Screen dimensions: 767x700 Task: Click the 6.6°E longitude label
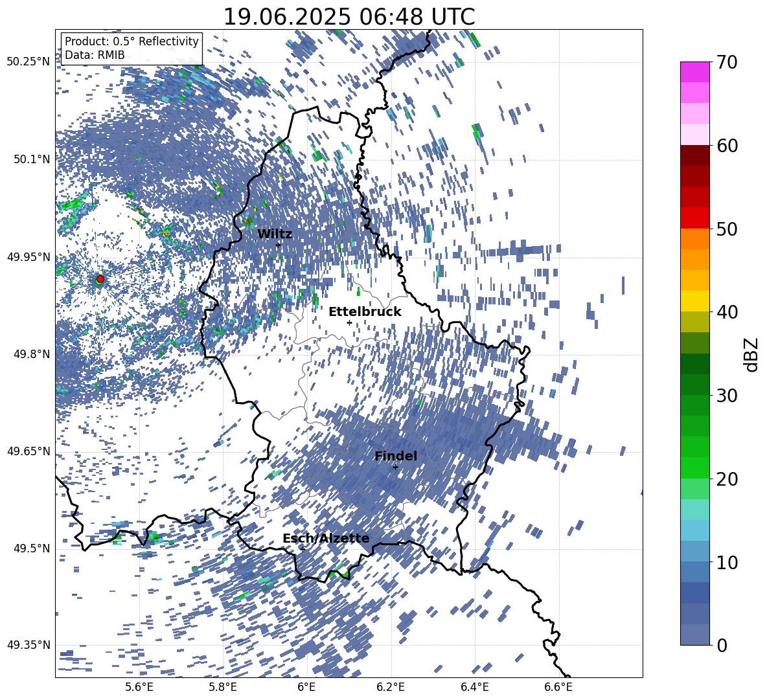(x=558, y=687)
